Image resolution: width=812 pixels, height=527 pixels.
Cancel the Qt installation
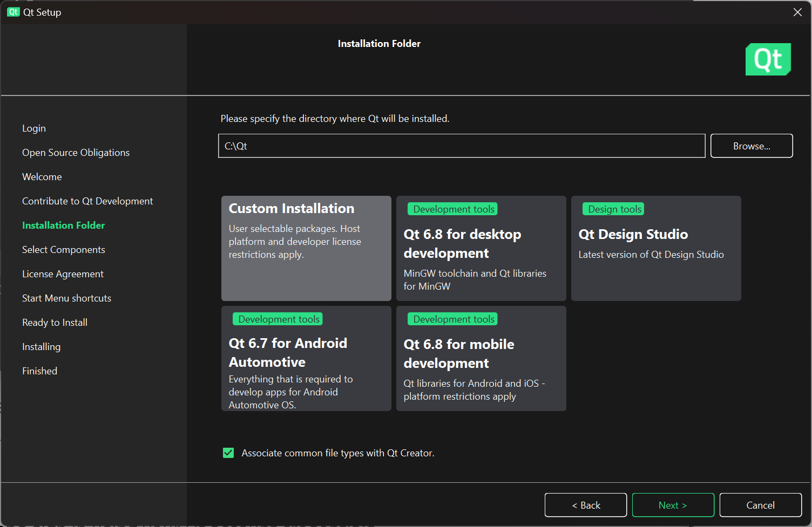pyautogui.click(x=760, y=505)
